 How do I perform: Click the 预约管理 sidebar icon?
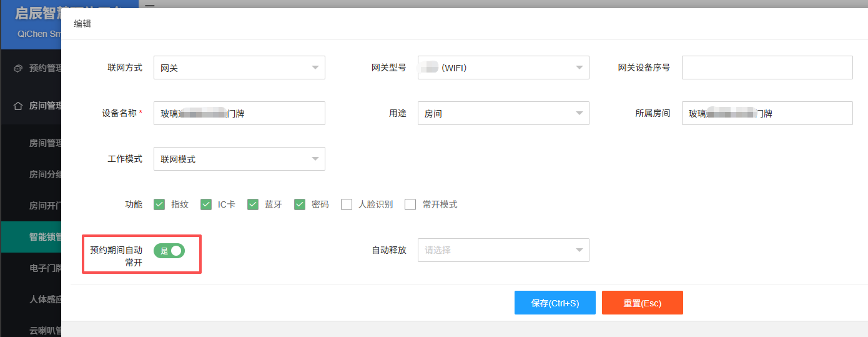point(18,68)
